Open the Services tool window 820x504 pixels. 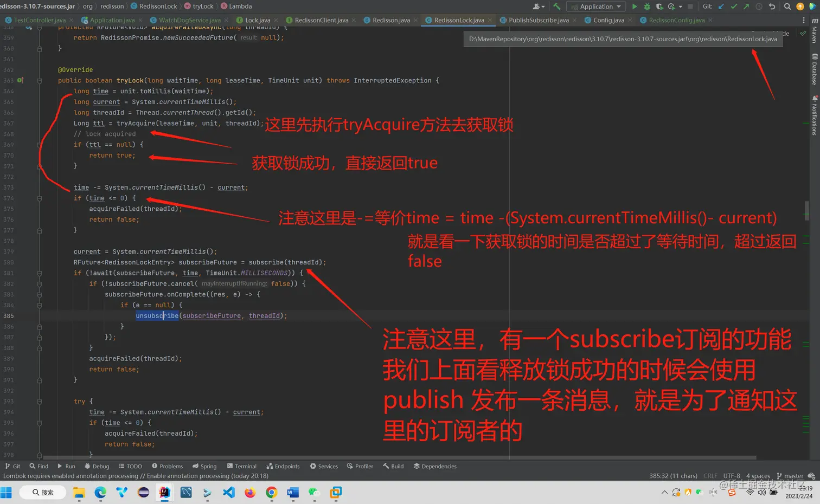(x=324, y=466)
